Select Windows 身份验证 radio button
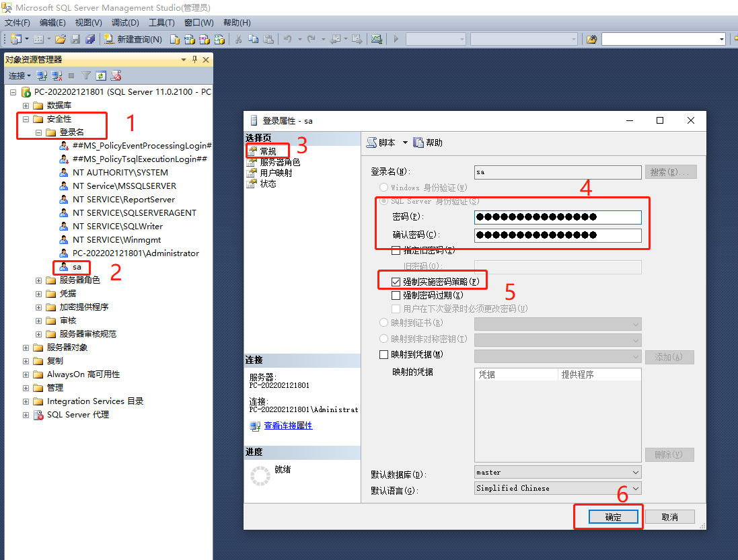 click(x=383, y=188)
